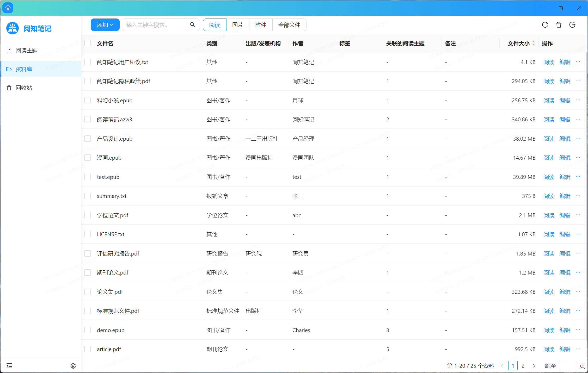588x373 pixels.
Task: Go to next page arrow
Action: [534, 366]
